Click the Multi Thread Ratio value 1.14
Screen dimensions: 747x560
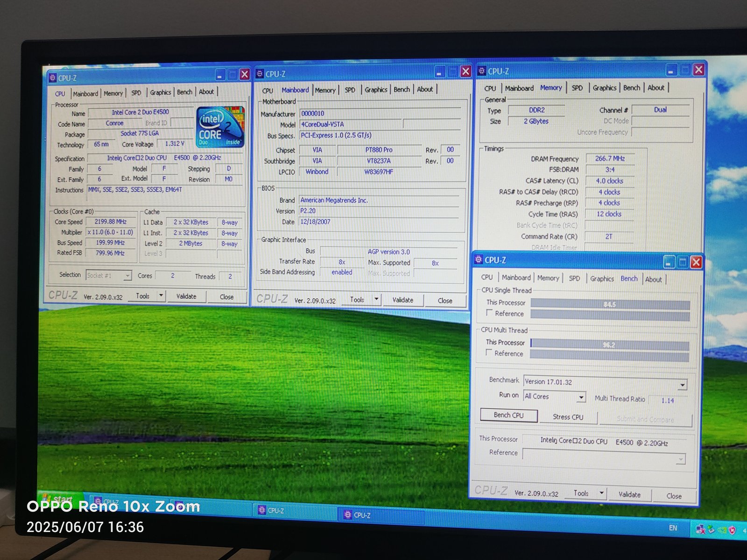click(x=668, y=400)
